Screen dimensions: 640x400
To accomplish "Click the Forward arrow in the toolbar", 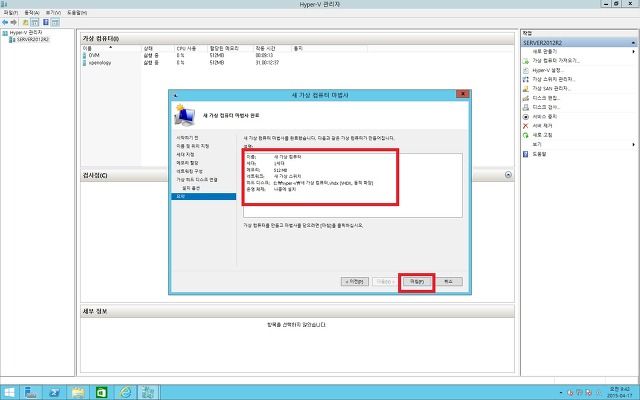I will [13, 22].
